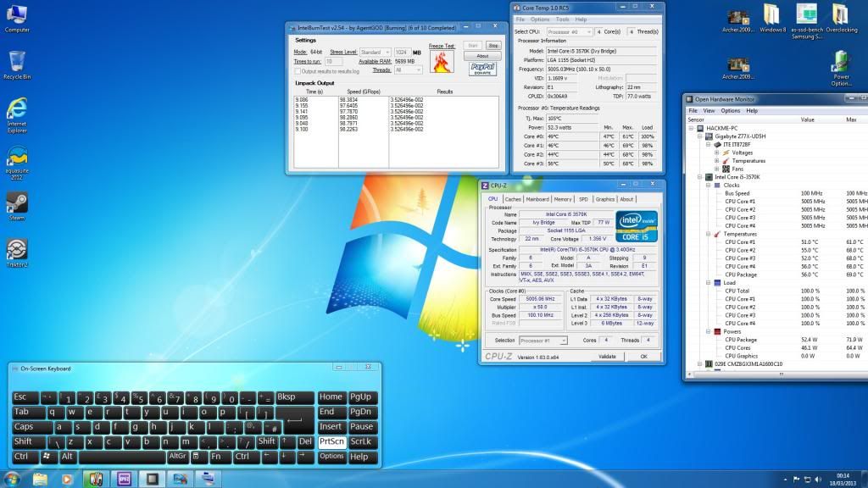The height and width of the screenshot is (488, 868).
Task: Launch Internet Explorer from the desktop
Action: (x=17, y=115)
